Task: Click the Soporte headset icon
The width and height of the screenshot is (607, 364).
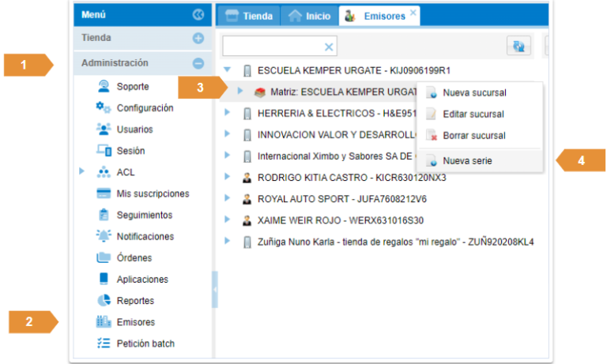Action: (x=104, y=86)
